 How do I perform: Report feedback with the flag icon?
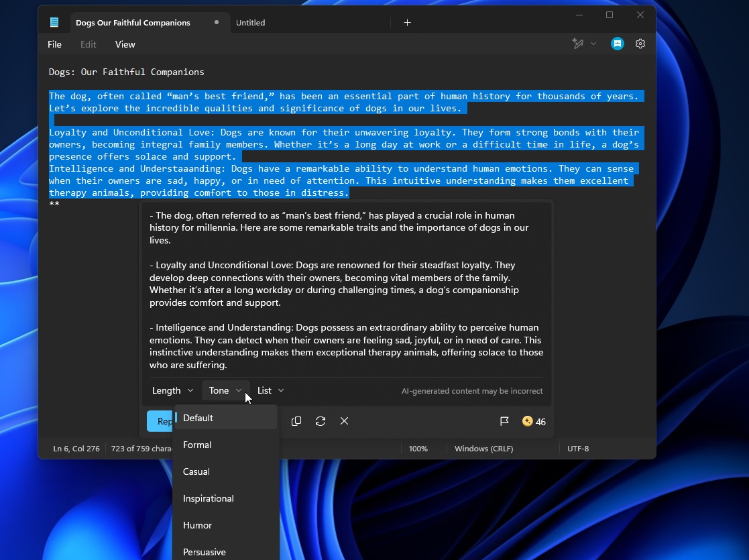[x=504, y=421]
